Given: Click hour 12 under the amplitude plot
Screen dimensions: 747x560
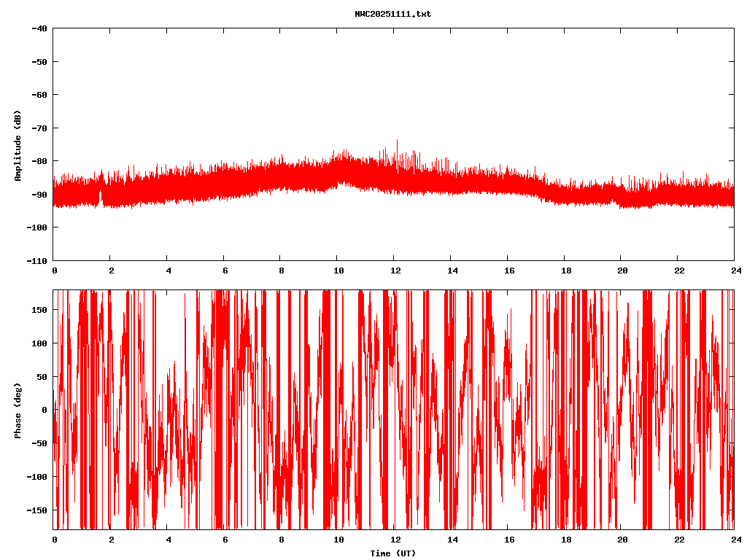Looking at the screenshot, I should [x=395, y=271].
